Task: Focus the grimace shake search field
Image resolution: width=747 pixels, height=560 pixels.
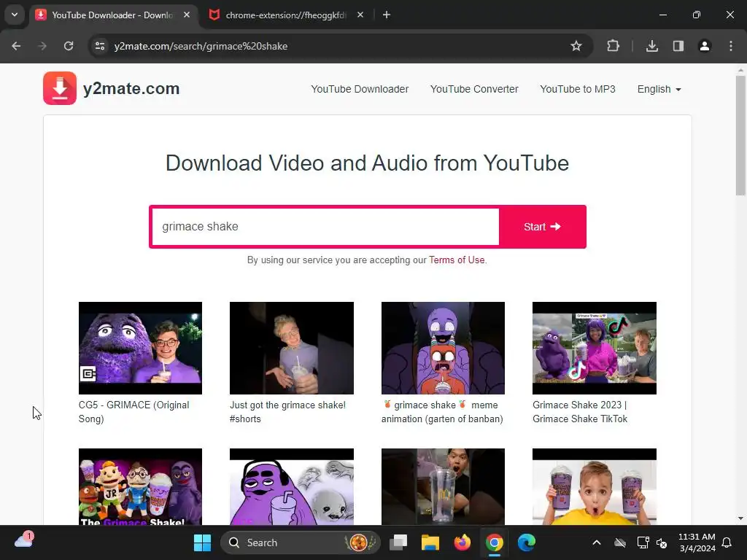Action: (325, 227)
